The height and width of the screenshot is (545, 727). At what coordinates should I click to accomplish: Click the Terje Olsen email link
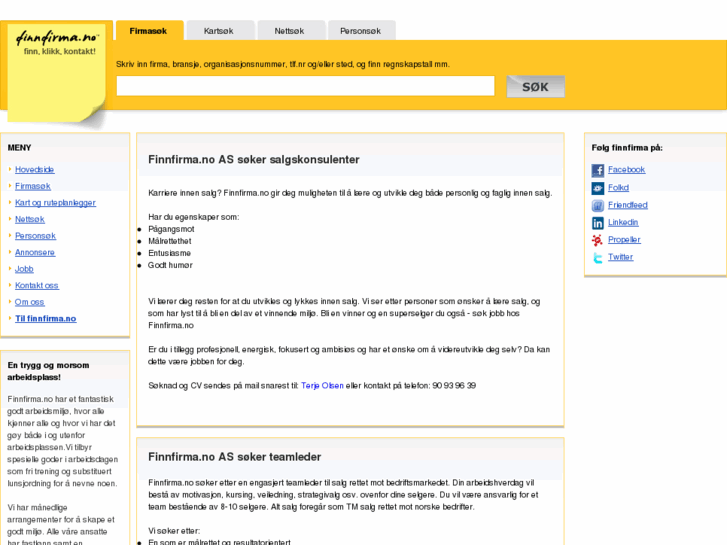click(x=322, y=385)
